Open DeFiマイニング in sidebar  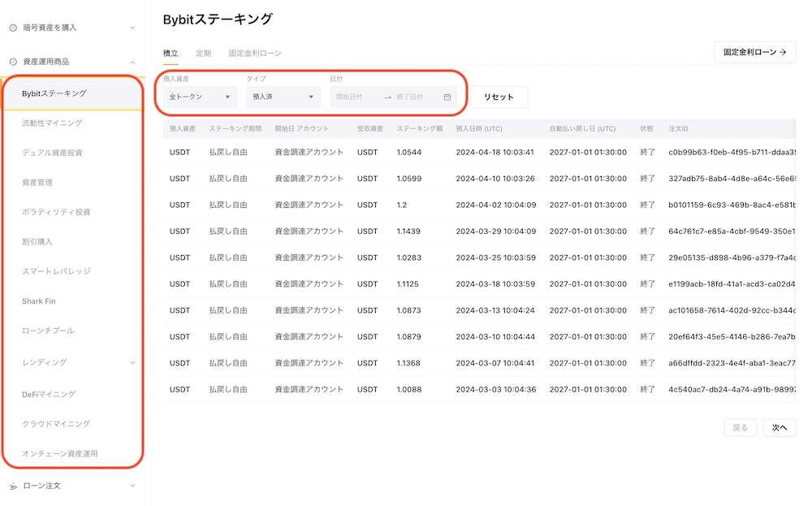click(x=49, y=394)
